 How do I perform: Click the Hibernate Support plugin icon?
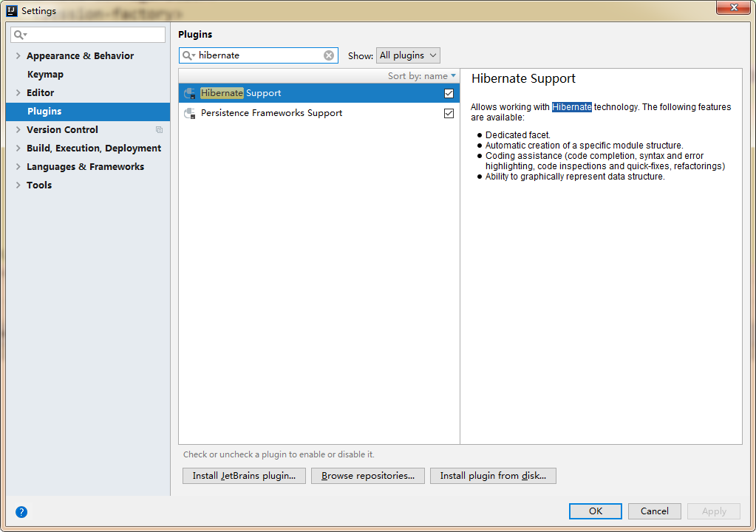190,93
